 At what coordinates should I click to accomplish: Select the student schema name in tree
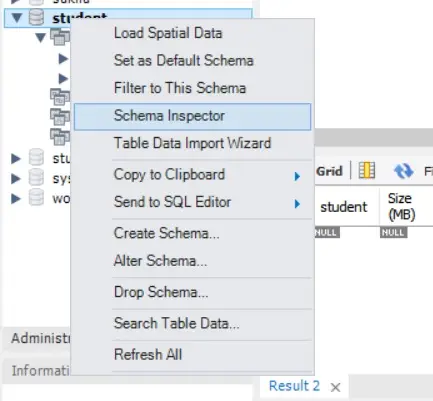point(79,17)
